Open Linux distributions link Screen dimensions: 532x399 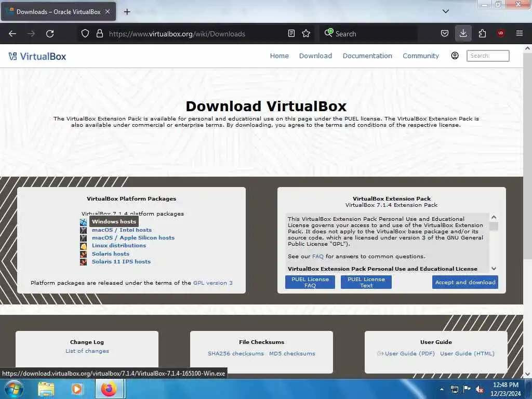pyautogui.click(x=119, y=245)
